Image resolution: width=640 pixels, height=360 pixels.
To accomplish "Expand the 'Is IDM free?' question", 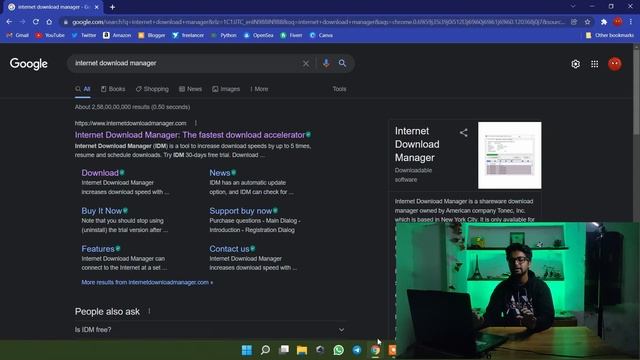I will [210, 330].
